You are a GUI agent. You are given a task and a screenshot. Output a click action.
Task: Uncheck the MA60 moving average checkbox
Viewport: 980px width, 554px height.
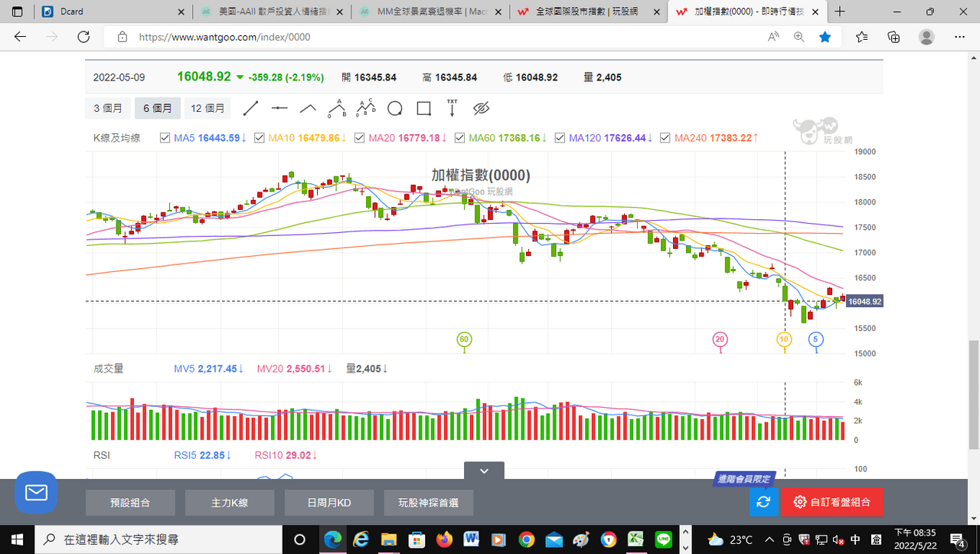[459, 138]
